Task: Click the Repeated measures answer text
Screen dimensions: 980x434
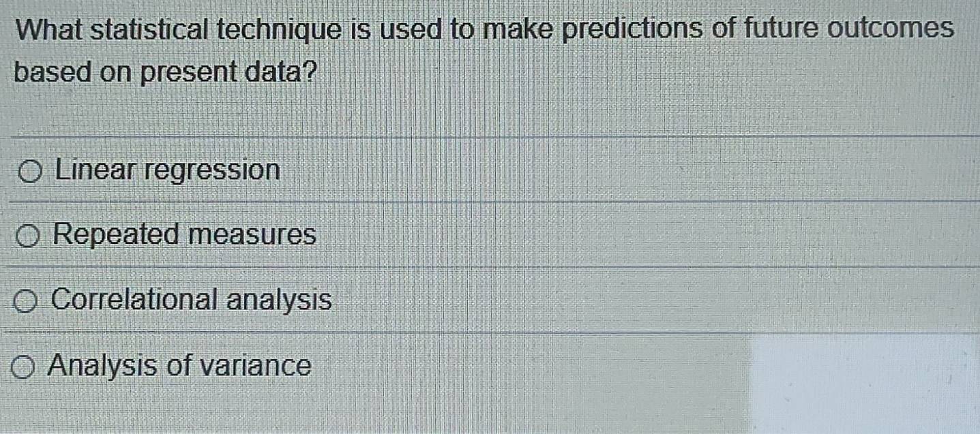Action: click(x=185, y=236)
